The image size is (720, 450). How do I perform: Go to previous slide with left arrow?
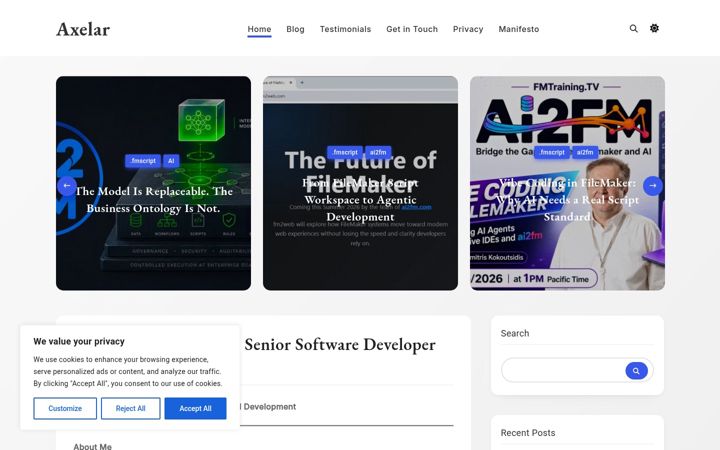click(67, 186)
